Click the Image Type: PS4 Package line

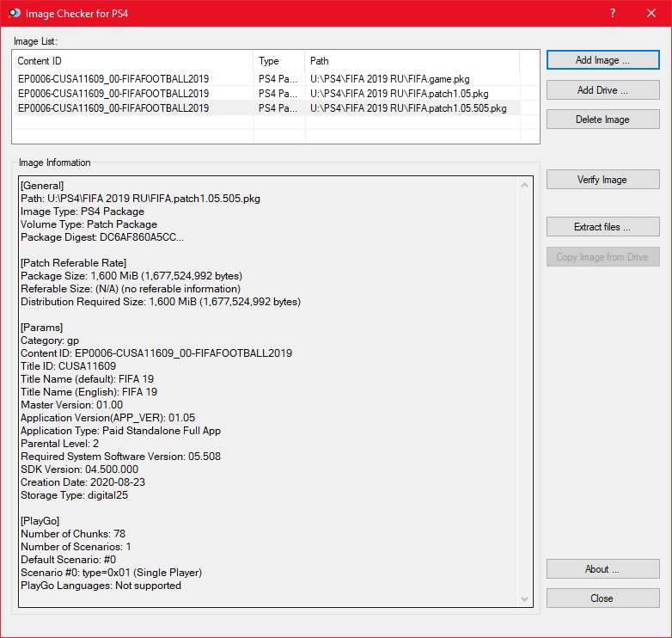82,212
